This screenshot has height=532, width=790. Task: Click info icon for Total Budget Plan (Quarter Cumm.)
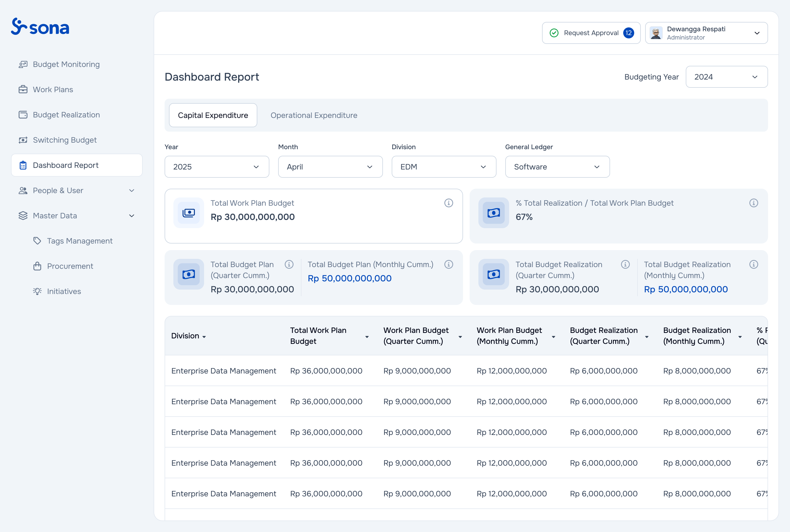point(289,264)
